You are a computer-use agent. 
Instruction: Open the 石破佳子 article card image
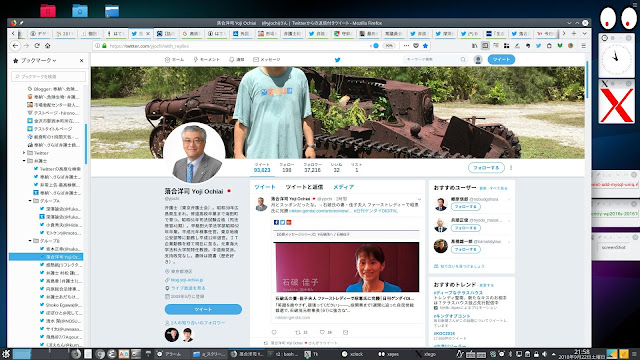(347, 267)
